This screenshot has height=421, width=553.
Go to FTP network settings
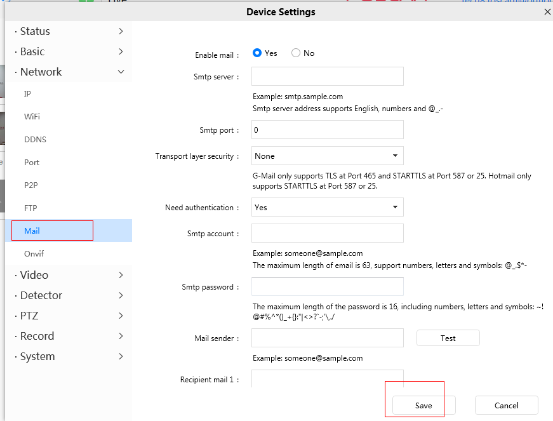31,208
